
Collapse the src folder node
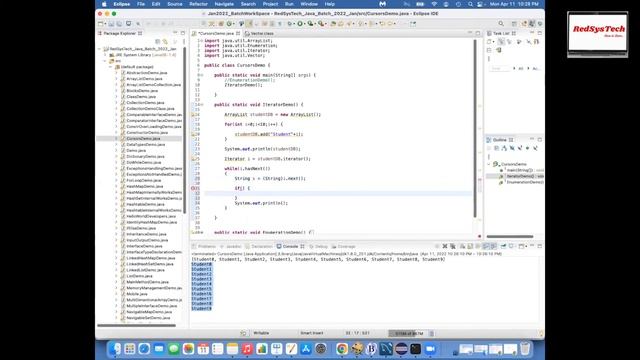[105, 61]
